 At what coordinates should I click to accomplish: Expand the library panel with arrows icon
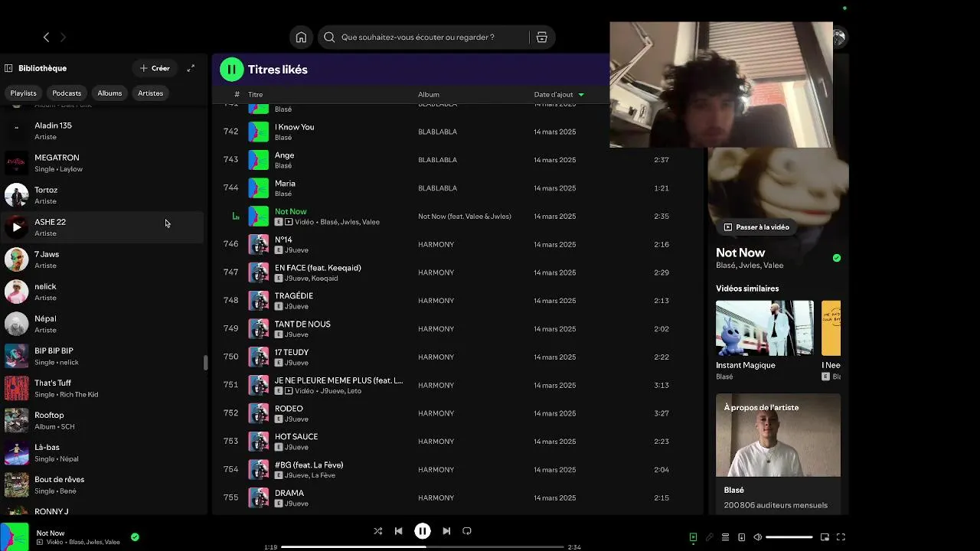[191, 68]
